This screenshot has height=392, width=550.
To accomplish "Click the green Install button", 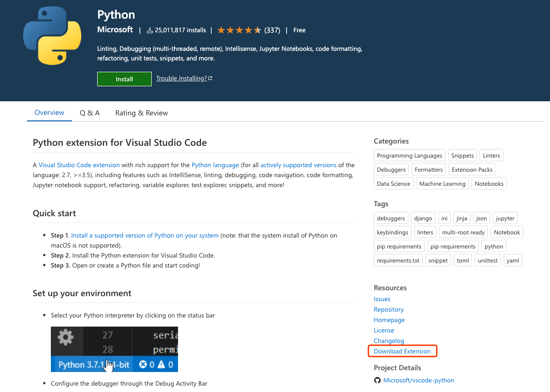I will point(124,79).
